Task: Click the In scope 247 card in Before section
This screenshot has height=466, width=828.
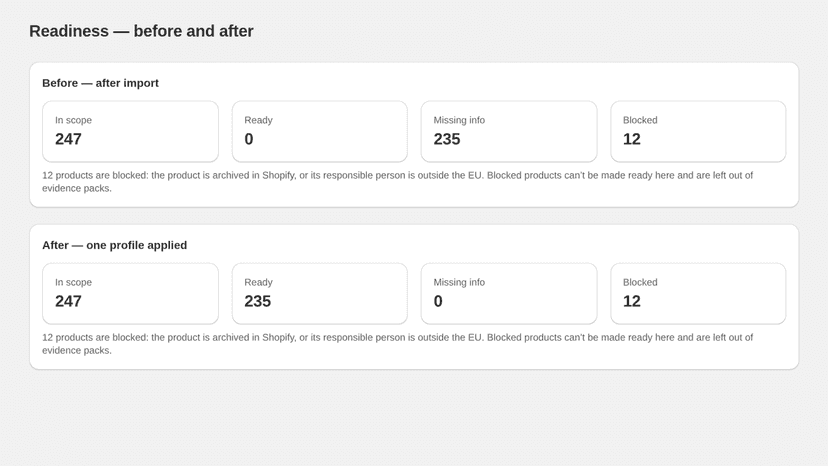Action: (130, 132)
